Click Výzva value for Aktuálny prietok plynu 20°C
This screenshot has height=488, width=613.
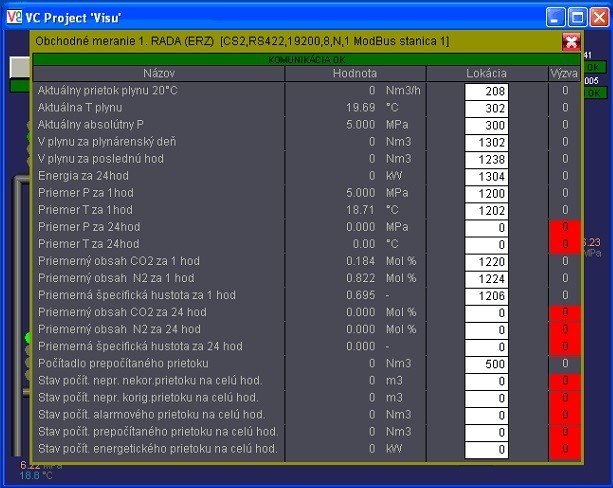click(x=565, y=91)
